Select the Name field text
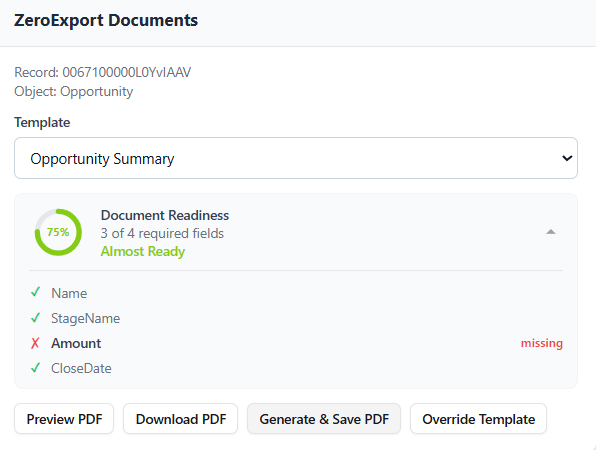 click(69, 293)
